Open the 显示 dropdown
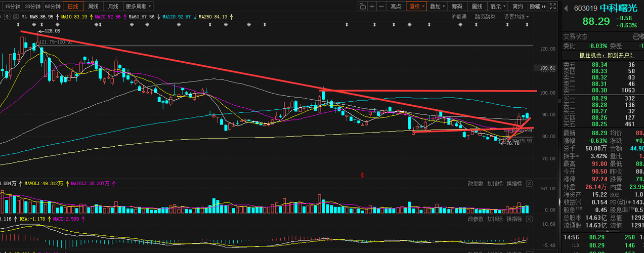The image size is (644, 253). point(498,7)
